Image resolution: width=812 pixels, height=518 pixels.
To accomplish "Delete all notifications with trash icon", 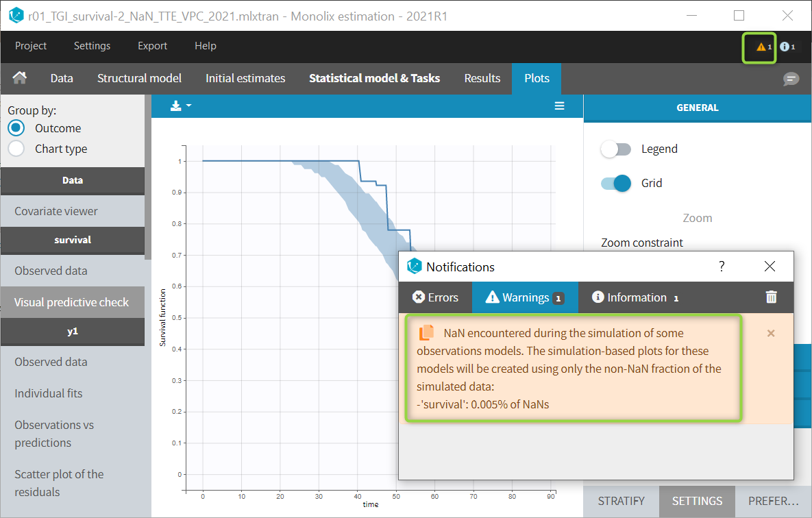I will (x=771, y=297).
